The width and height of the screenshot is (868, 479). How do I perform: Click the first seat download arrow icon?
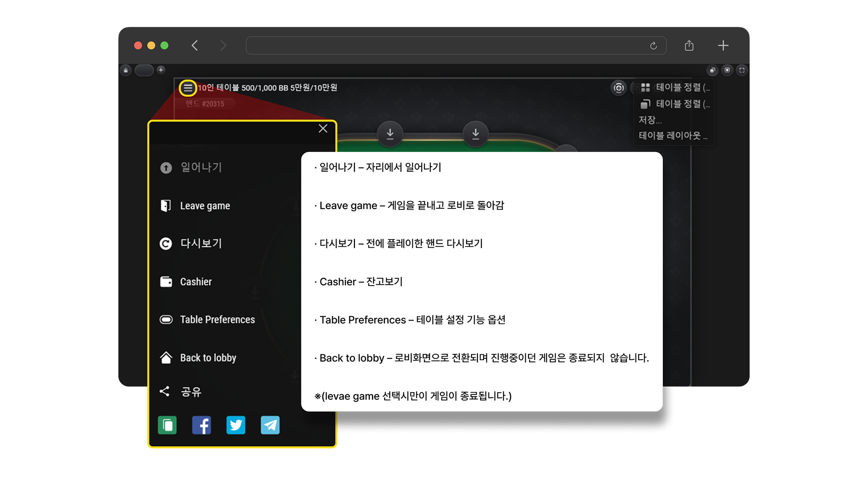click(x=390, y=134)
